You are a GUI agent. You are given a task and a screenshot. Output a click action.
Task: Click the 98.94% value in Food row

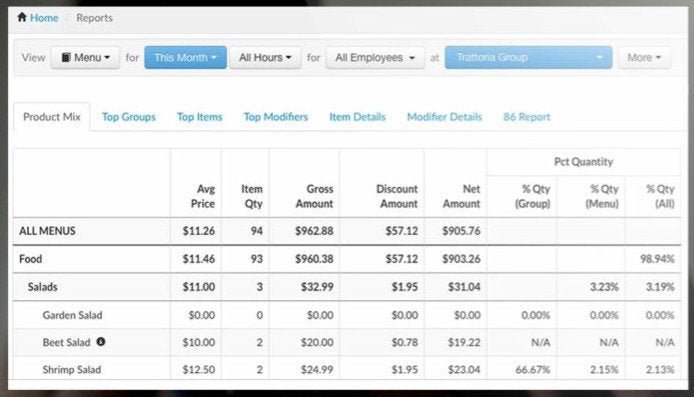click(x=657, y=259)
